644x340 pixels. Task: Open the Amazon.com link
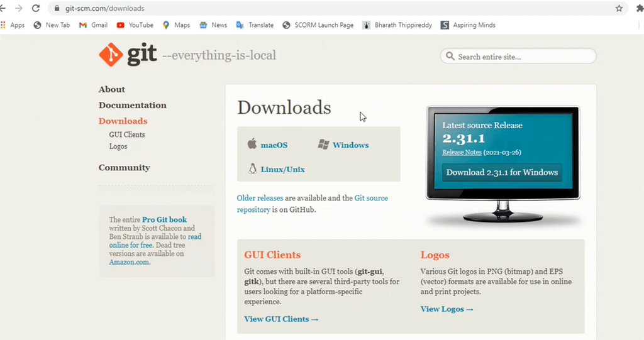click(129, 262)
